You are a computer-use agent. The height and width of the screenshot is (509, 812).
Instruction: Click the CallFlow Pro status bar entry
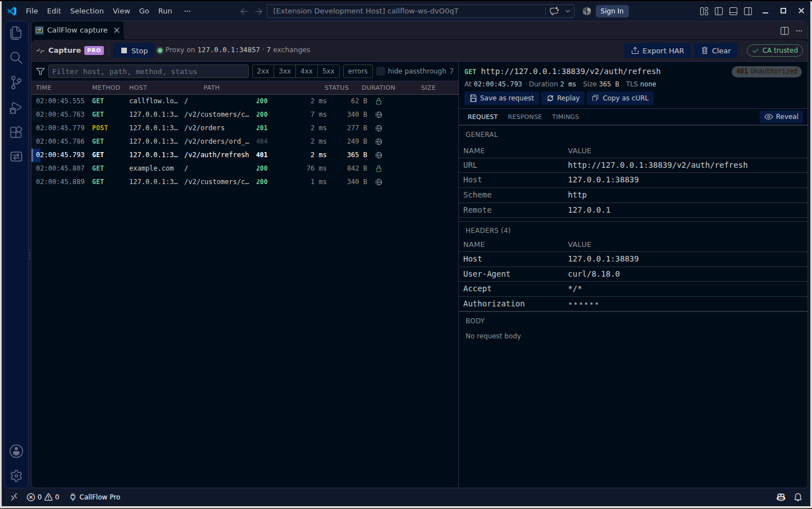pos(95,497)
